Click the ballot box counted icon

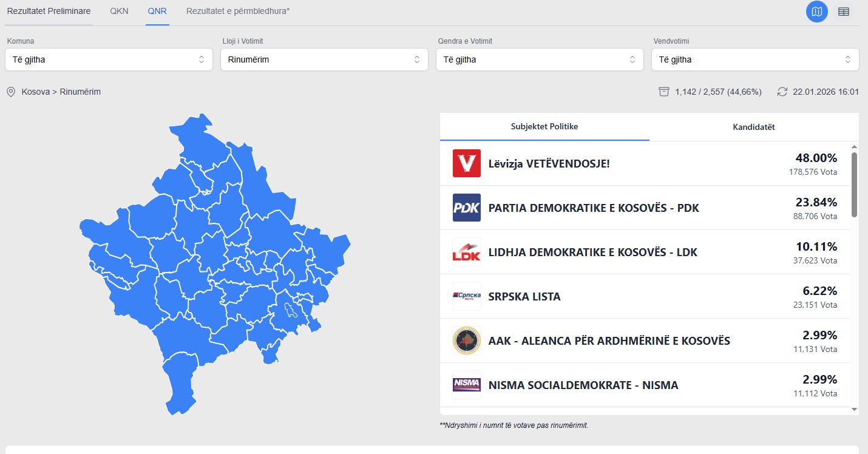click(664, 92)
